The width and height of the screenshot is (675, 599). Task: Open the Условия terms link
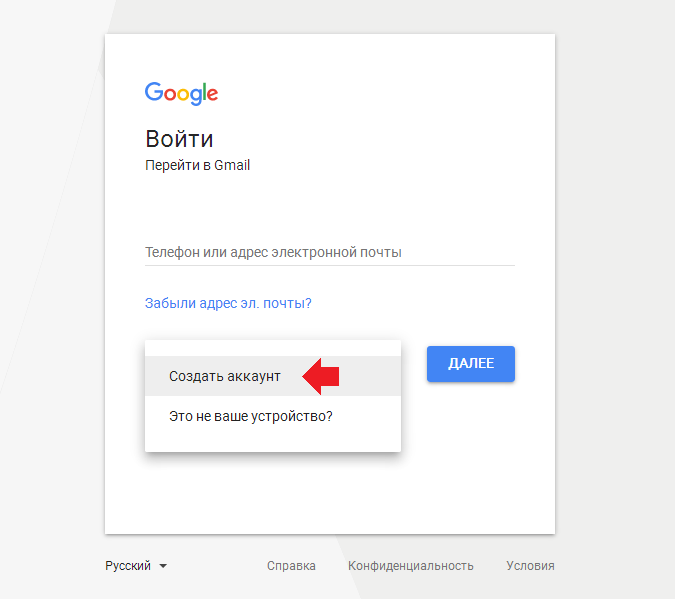(x=530, y=566)
